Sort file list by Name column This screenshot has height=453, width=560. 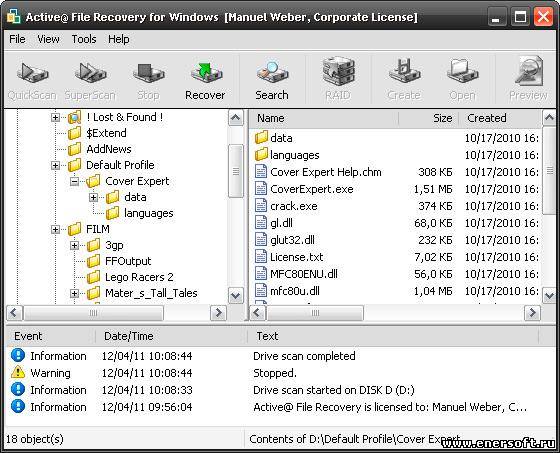pos(324,118)
